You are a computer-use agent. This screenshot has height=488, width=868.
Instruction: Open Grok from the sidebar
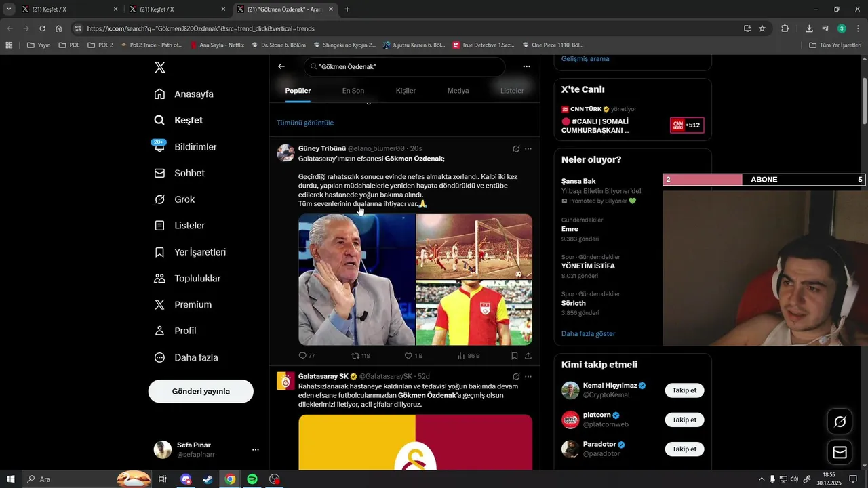(x=175, y=199)
